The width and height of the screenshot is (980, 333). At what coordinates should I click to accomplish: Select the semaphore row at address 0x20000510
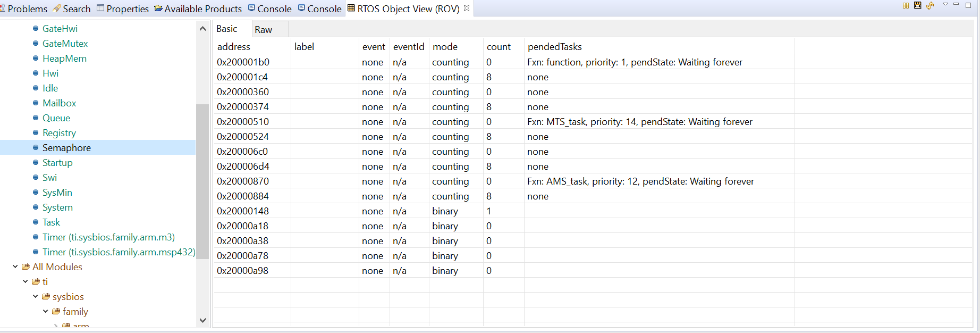tap(243, 122)
